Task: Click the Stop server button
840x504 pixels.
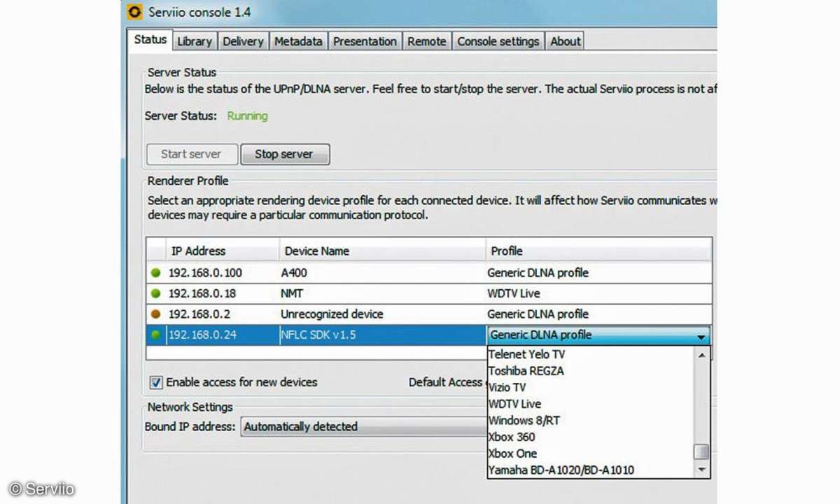Action: click(x=284, y=154)
